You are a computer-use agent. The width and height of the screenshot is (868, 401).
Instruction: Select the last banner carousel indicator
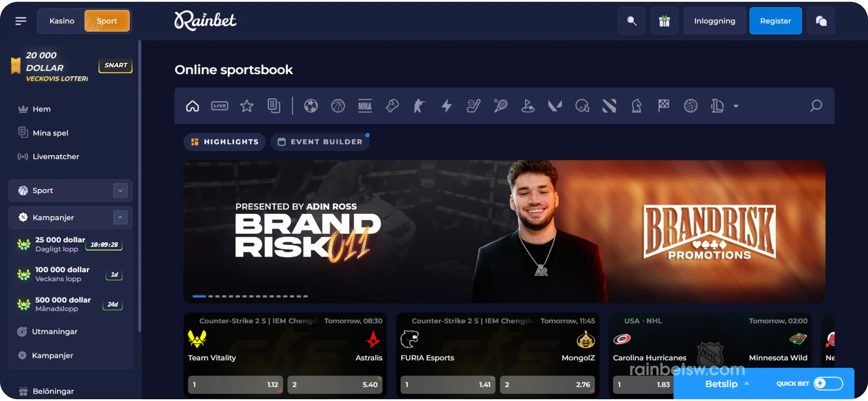[x=305, y=296]
